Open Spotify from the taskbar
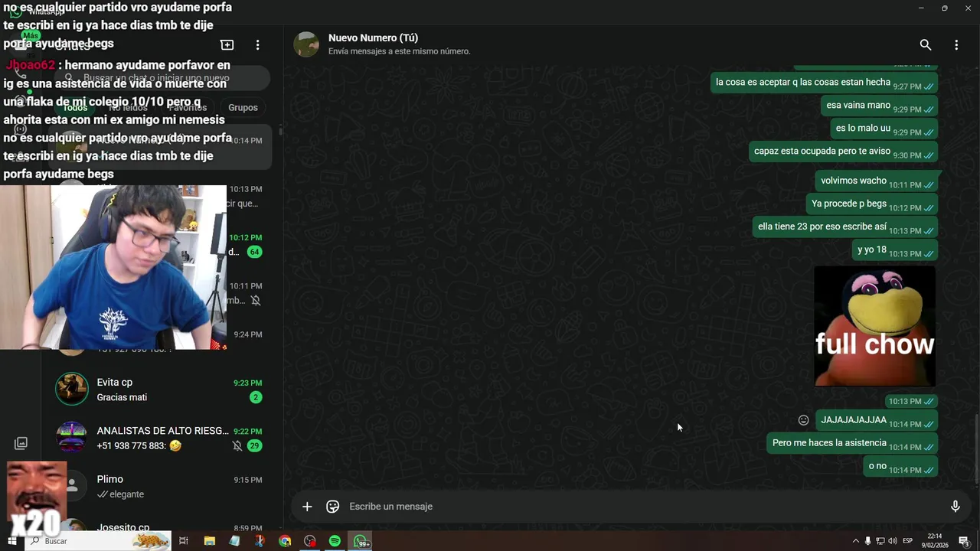This screenshot has height=551, width=980. click(x=335, y=541)
